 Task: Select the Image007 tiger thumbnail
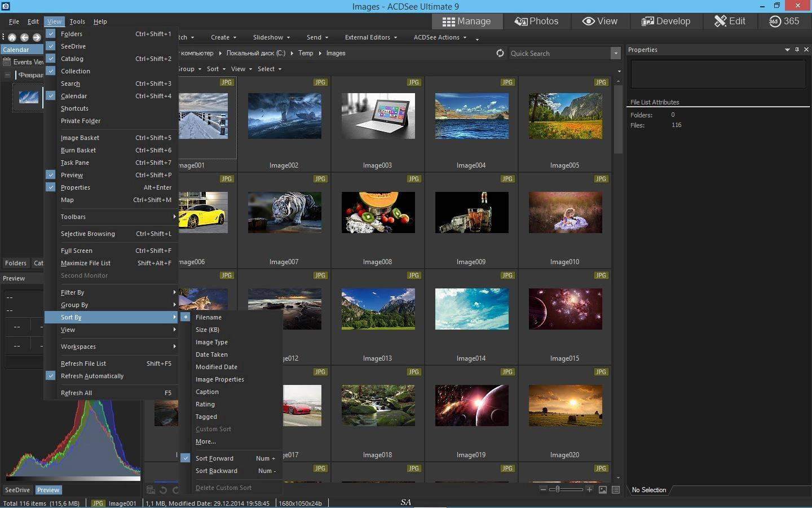pyautogui.click(x=285, y=212)
